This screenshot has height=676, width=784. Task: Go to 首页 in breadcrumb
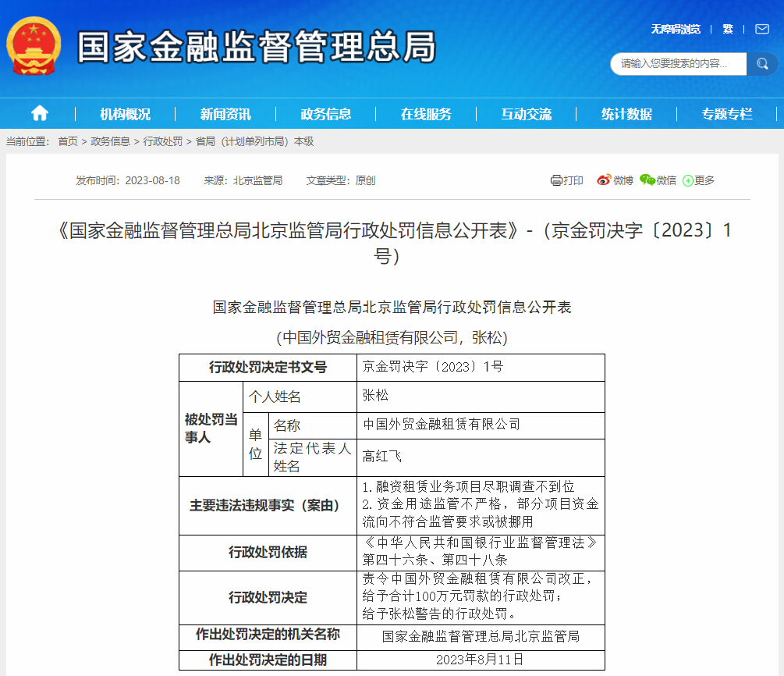coord(68,141)
